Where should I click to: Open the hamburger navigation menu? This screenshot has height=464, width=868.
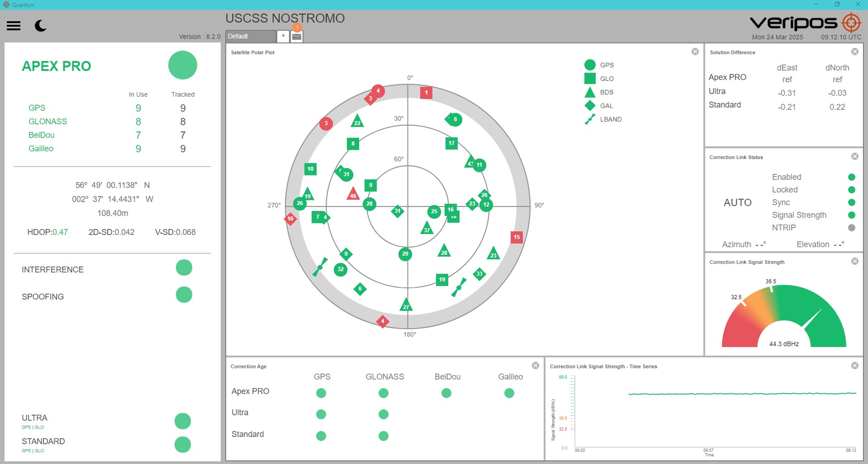click(x=13, y=26)
